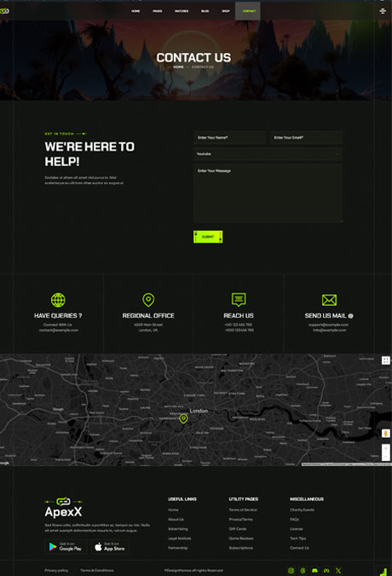This screenshot has width=392, height=576.
Task: Click the envelope icon above Send Us Mail
Action: point(329,300)
